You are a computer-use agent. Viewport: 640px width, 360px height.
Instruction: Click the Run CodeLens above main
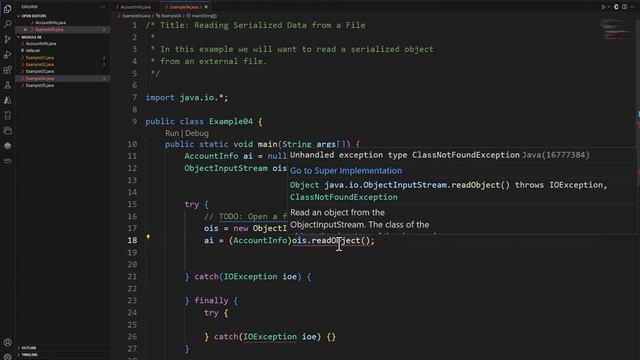click(172, 133)
